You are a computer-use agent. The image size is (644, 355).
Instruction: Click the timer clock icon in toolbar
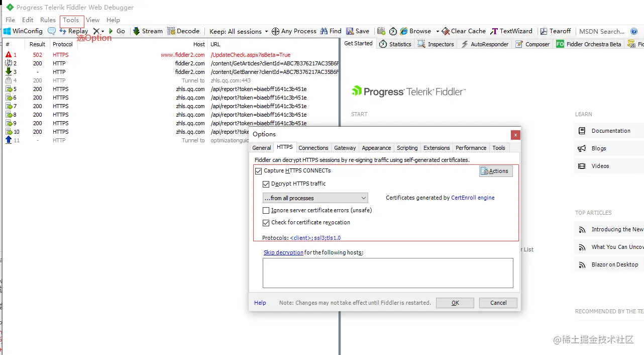coord(393,31)
